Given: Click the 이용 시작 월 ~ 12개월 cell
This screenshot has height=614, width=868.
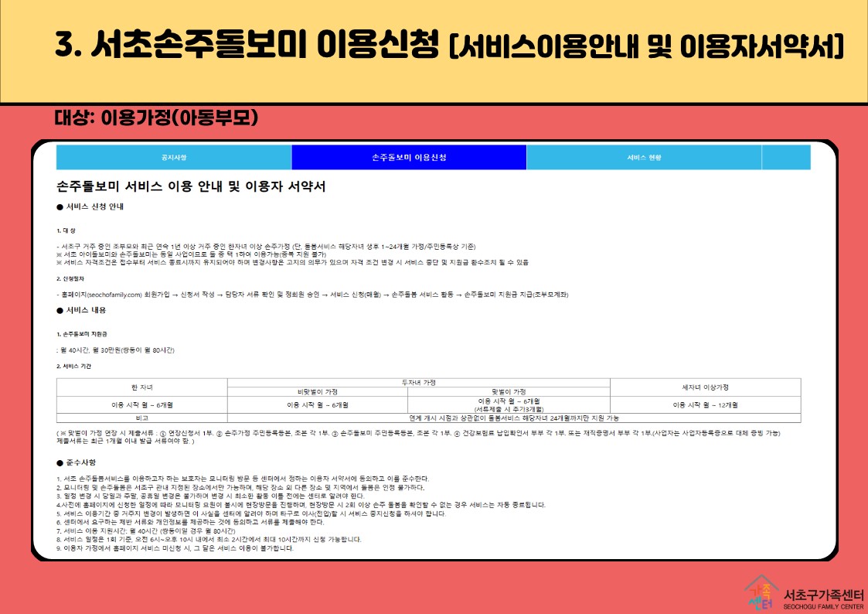Looking at the screenshot, I should 705,404.
